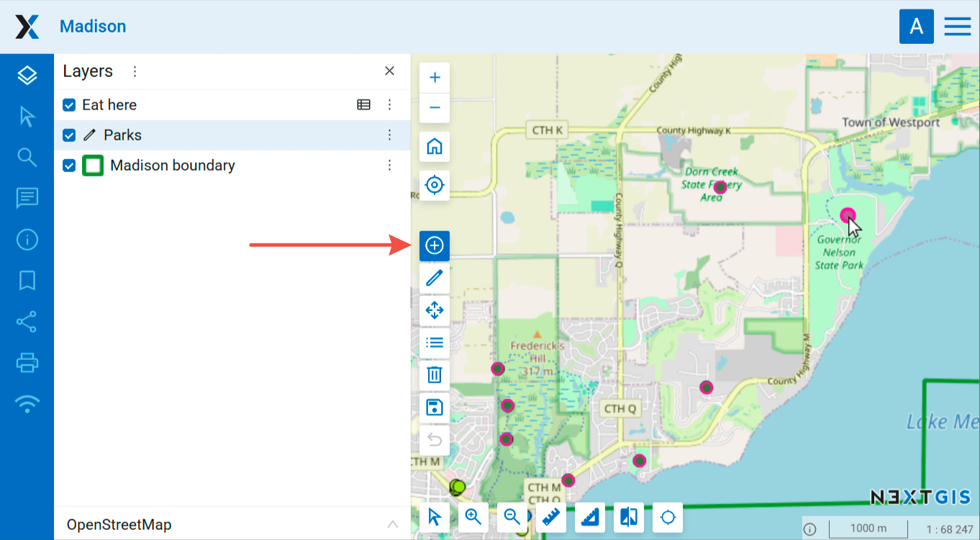Click the trash delete feature icon
The width and height of the screenshot is (980, 540).
(435, 374)
